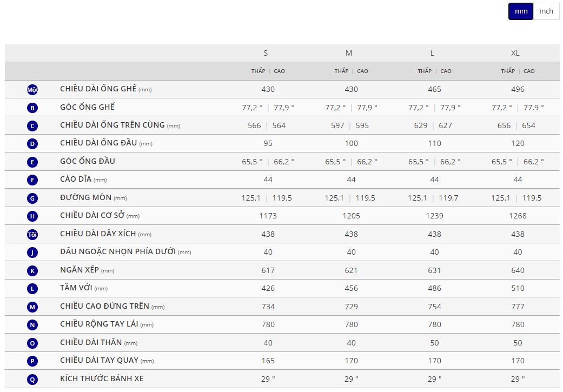Select the M size column header
This screenshot has width=563, height=392.
pos(349,53)
